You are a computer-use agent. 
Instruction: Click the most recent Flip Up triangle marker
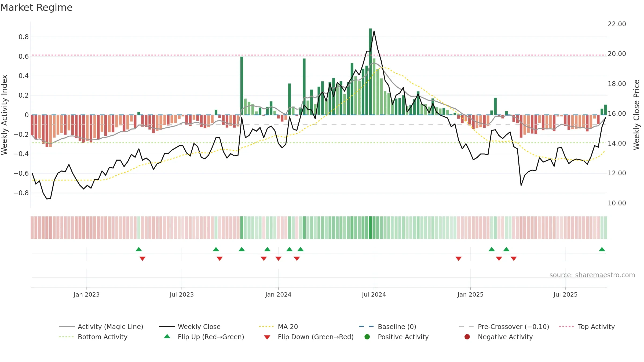(602, 249)
